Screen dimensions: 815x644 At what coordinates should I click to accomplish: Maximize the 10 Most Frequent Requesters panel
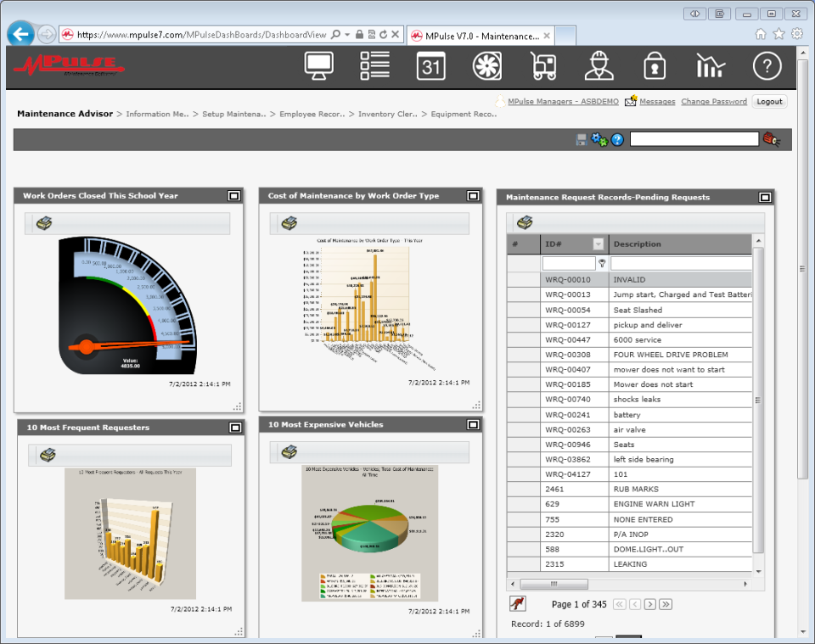pos(235,427)
